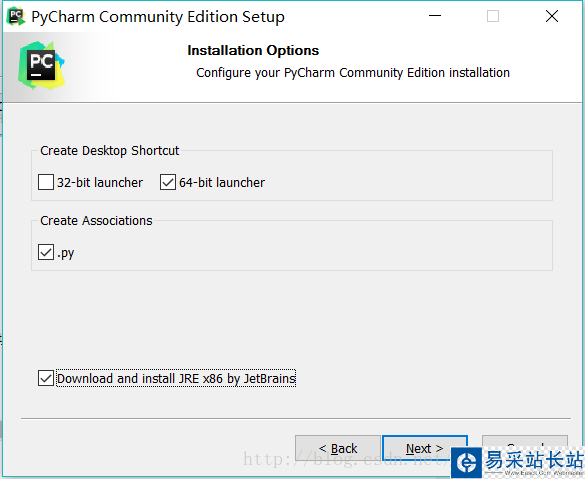Screen dimensions: 585x479
Task: Click the PyCharm title bar icon
Action: pos(16,17)
